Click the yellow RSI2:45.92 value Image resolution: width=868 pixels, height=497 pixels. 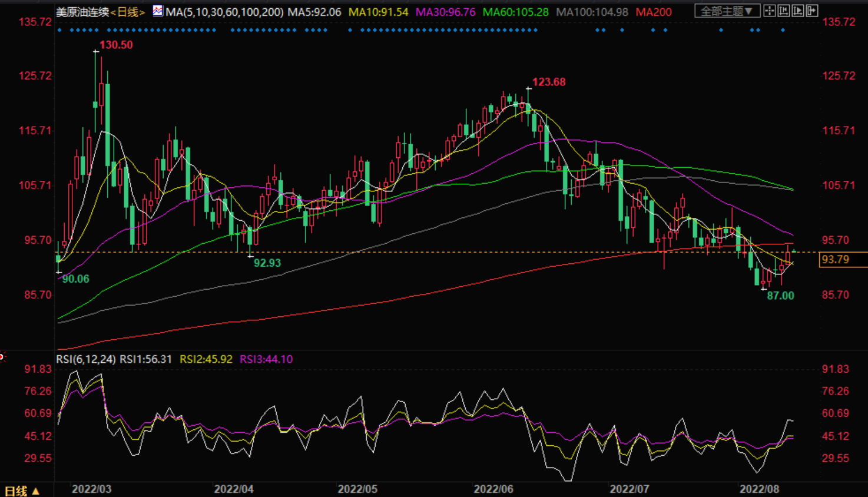[206, 359]
